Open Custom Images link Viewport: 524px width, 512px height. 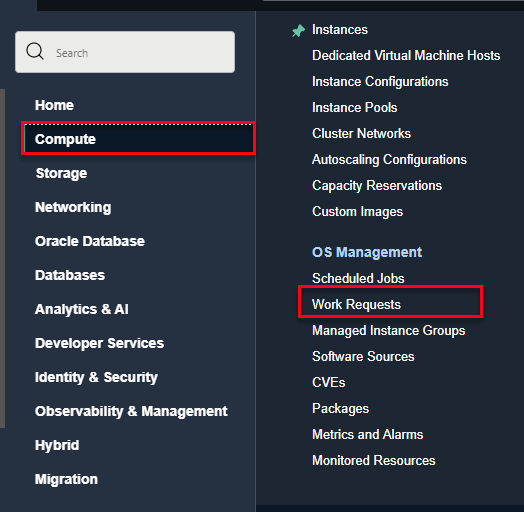(x=357, y=212)
